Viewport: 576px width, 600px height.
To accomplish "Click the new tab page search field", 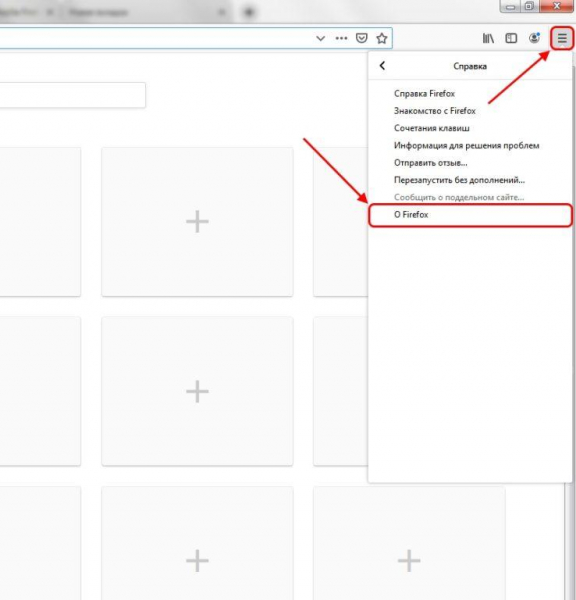I will point(72,95).
